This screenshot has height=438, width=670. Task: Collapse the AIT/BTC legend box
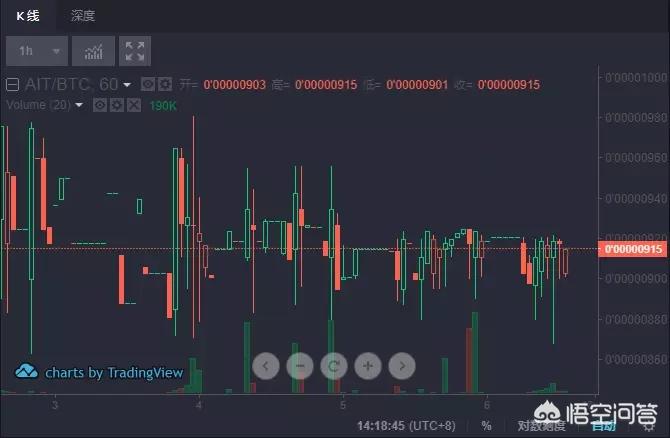[x=13, y=85]
